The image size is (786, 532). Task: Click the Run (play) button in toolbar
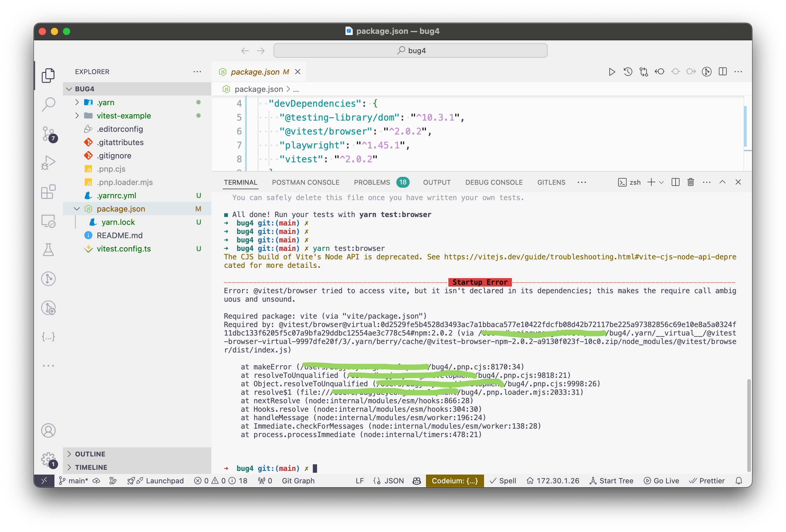[x=612, y=71]
